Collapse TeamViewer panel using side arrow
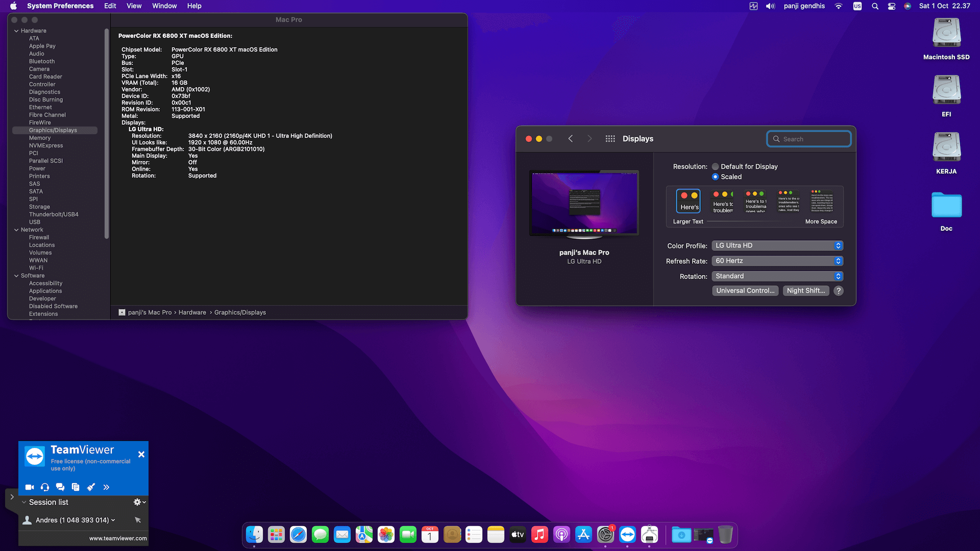This screenshot has height=551, width=980. (12, 496)
